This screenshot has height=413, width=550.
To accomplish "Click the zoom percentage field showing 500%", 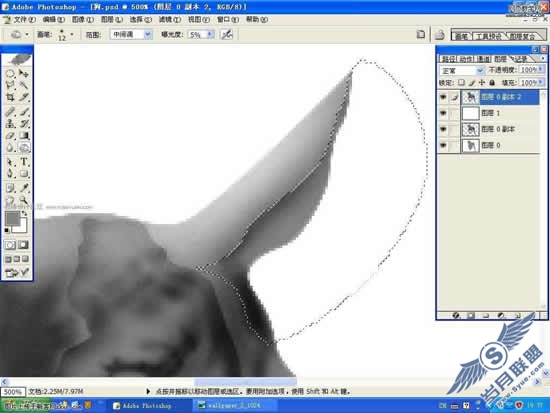I will [x=13, y=392].
